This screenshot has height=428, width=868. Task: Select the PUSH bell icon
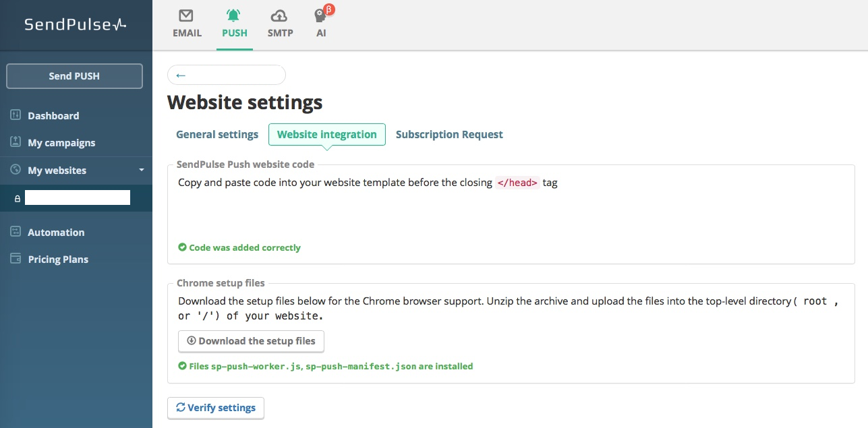(x=233, y=16)
